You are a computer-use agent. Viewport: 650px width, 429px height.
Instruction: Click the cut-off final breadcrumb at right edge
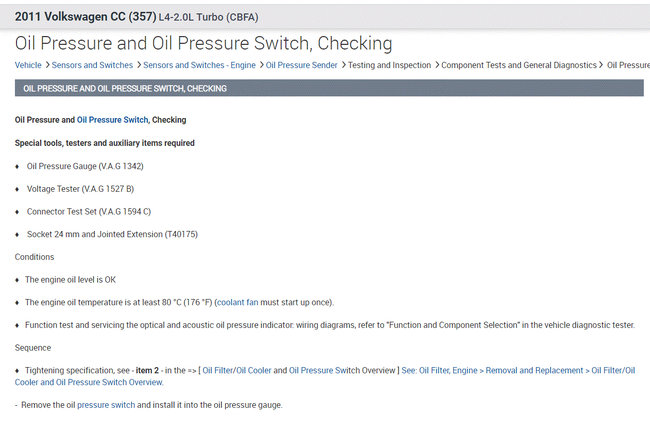pyautogui.click(x=628, y=64)
